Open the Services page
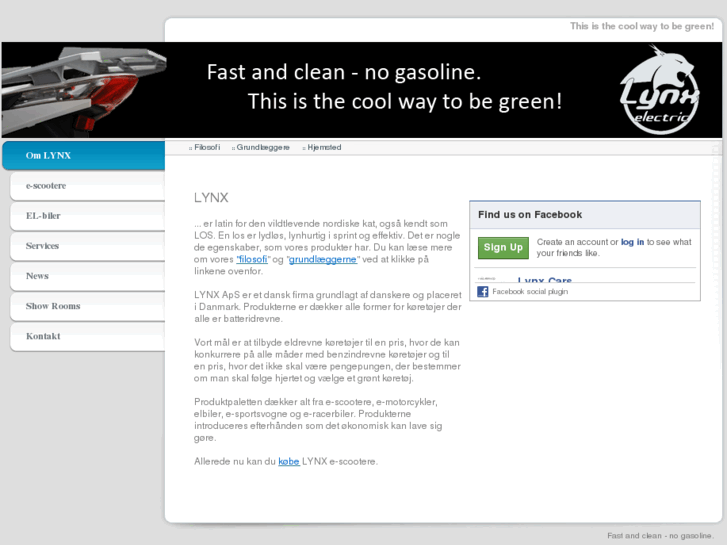727x545 pixels. click(88, 246)
